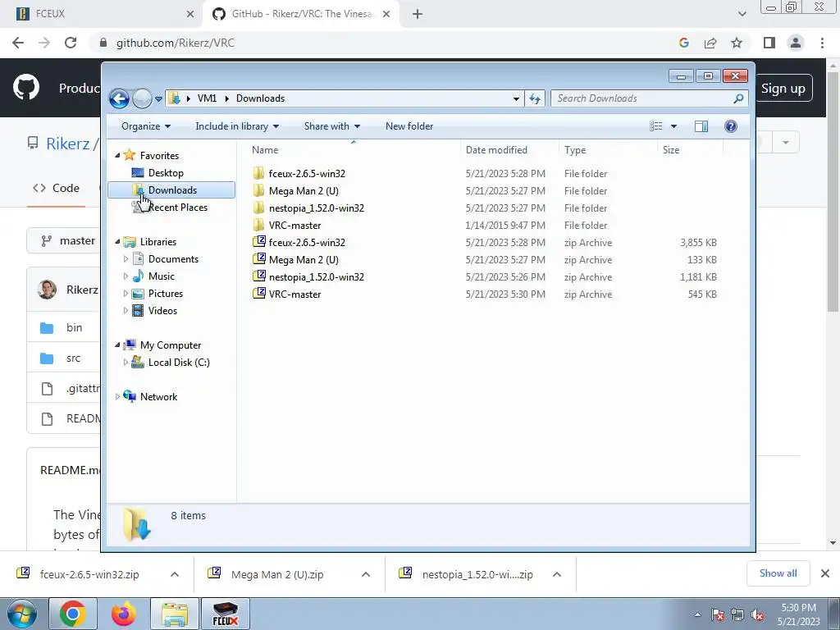
Task: Select the VRC-master zip archive icon
Action: pyautogui.click(x=258, y=293)
